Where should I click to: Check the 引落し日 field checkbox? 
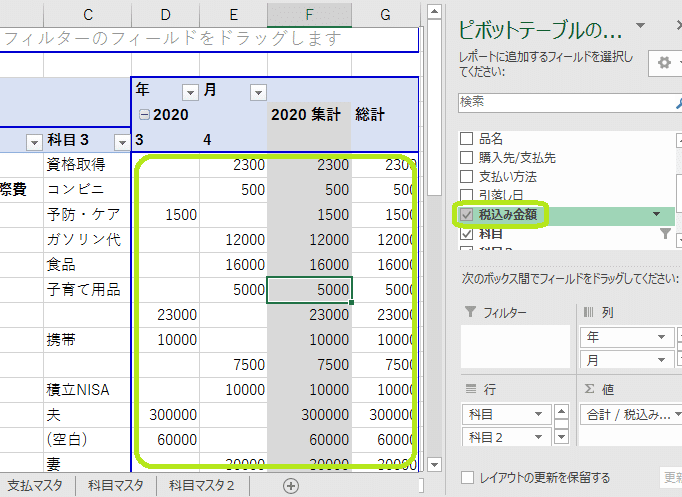point(466,194)
